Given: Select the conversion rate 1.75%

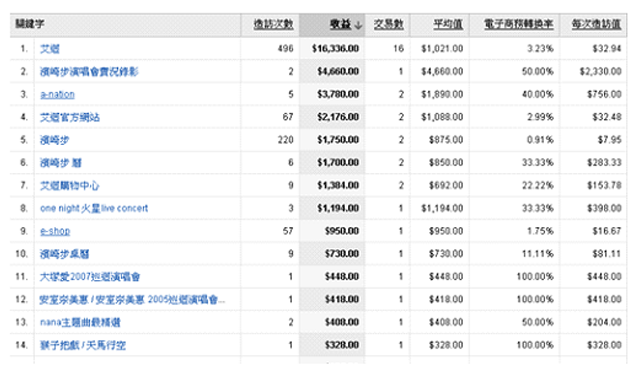Looking at the screenshot, I should coord(540,231).
